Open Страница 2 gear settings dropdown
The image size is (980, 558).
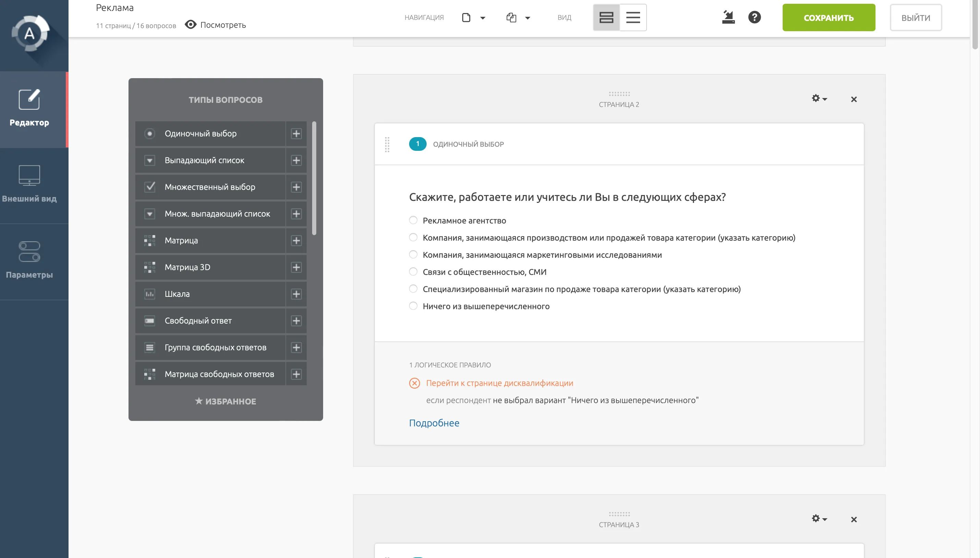[x=819, y=98]
